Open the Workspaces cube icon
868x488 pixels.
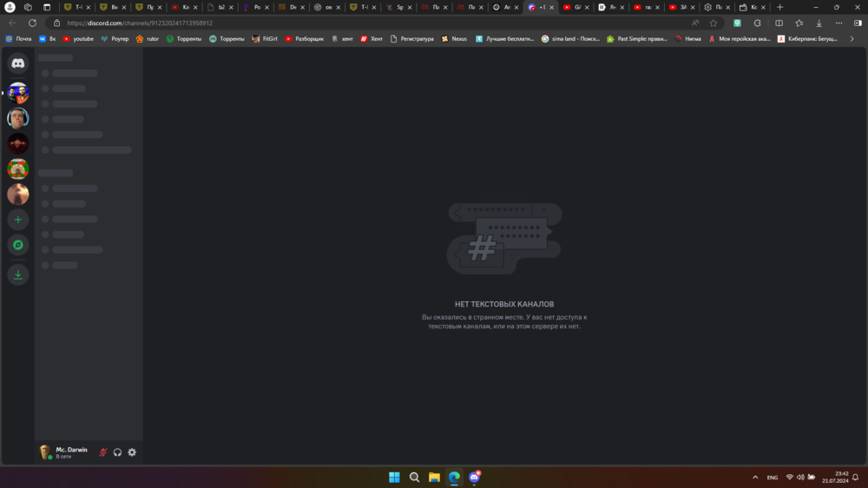click(29, 7)
